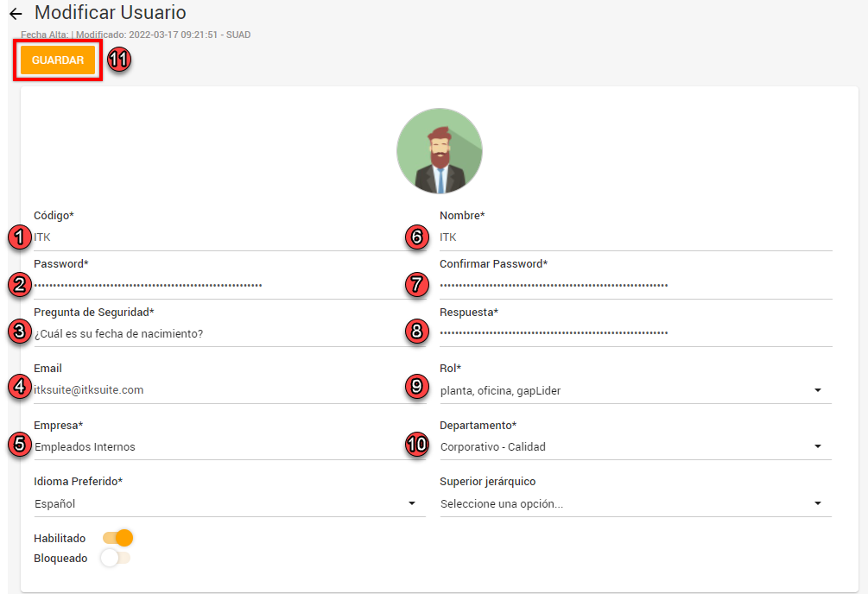Focus the Nombre text field
868x594 pixels.
pos(635,237)
